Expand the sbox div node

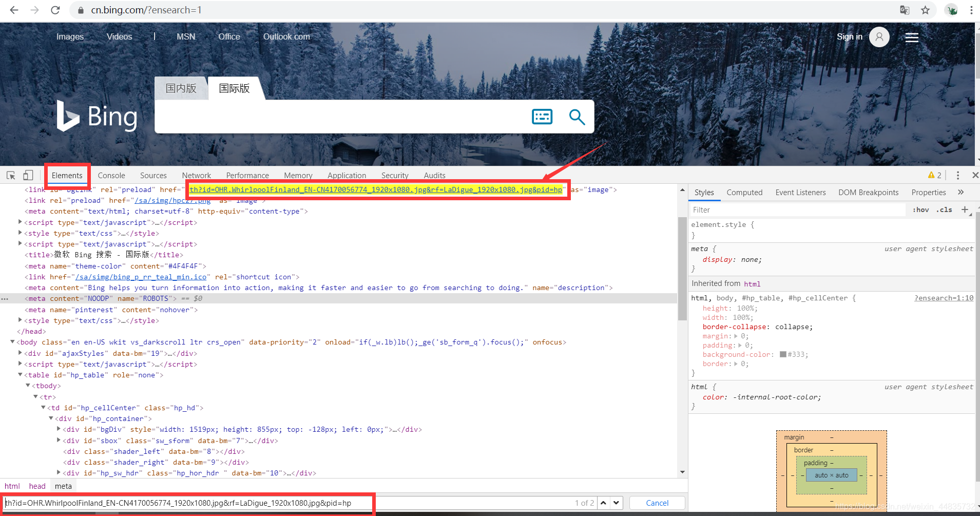59,440
